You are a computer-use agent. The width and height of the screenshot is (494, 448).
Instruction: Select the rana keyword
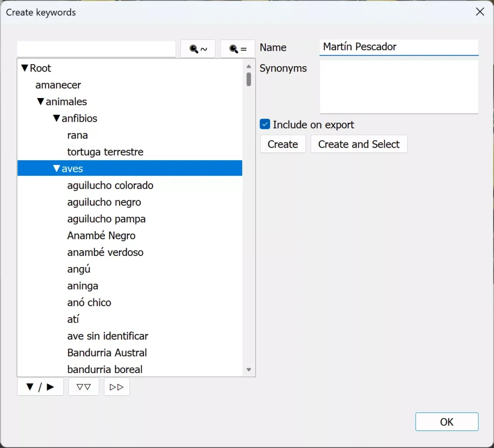point(78,135)
